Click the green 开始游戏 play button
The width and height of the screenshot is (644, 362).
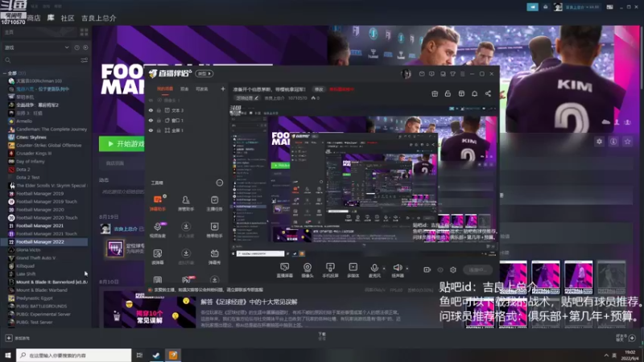click(x=122, y=144)
